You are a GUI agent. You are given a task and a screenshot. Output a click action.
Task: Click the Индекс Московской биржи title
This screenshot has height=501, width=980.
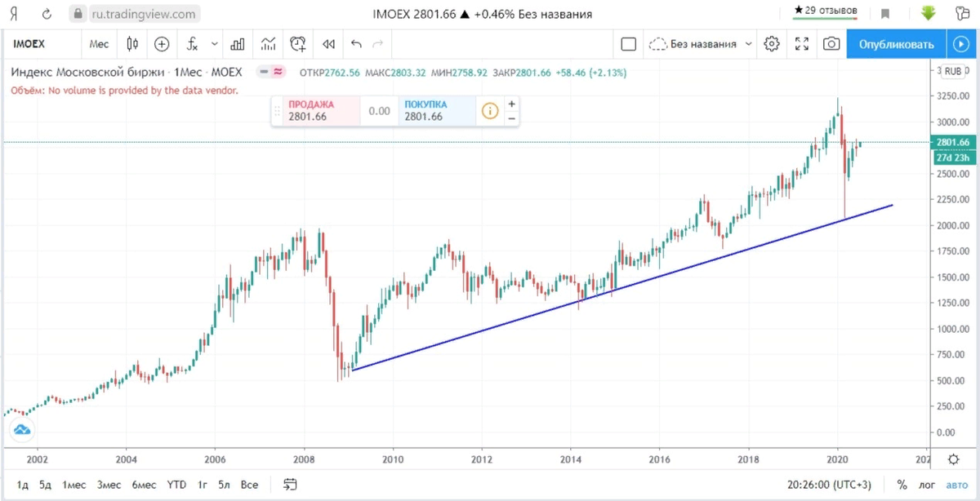pyautogui.click(x=87, y=73)
